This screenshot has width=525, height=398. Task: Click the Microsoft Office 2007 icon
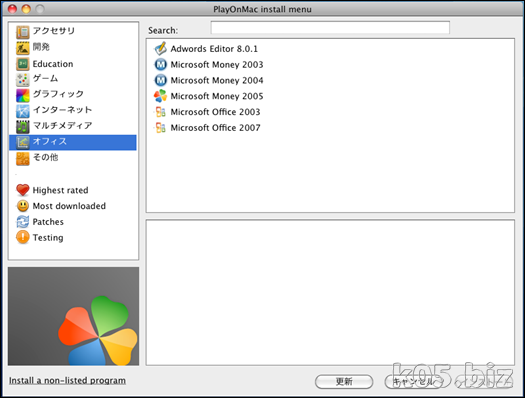tap(160, 128)
